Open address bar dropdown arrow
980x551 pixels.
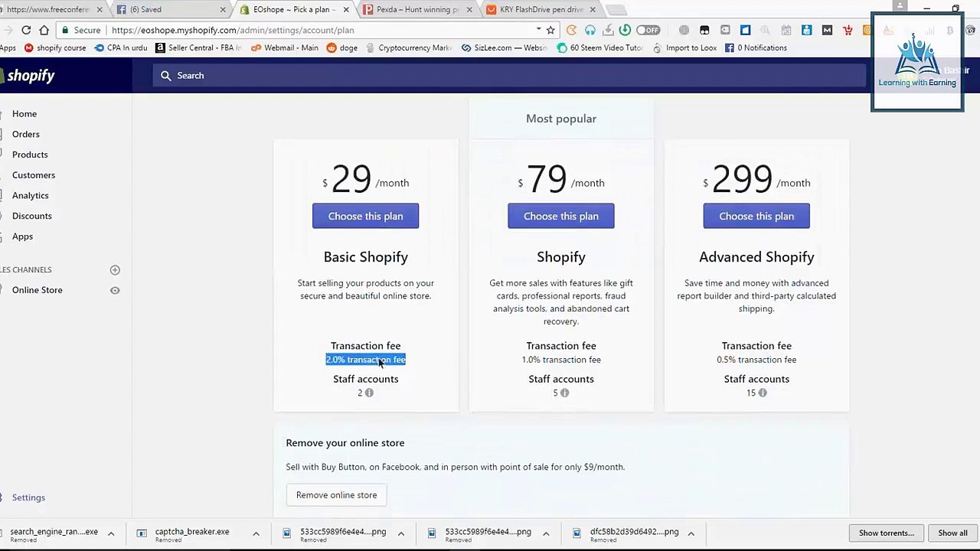[538, 30]
